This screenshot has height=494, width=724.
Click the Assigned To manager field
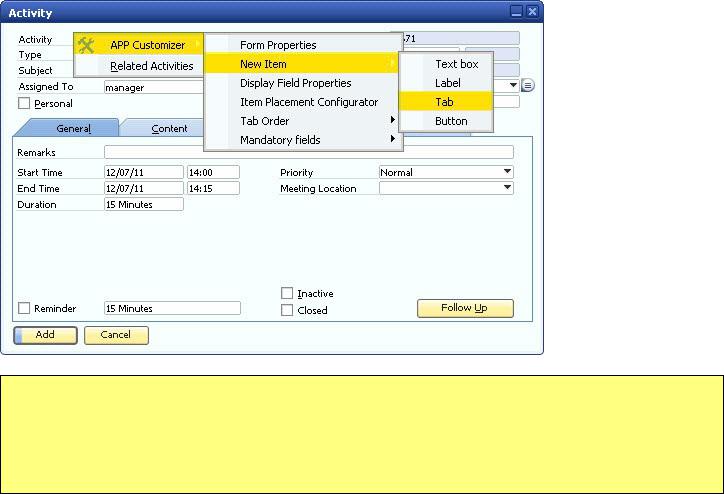pyautogui.click(x=154, y=87)
